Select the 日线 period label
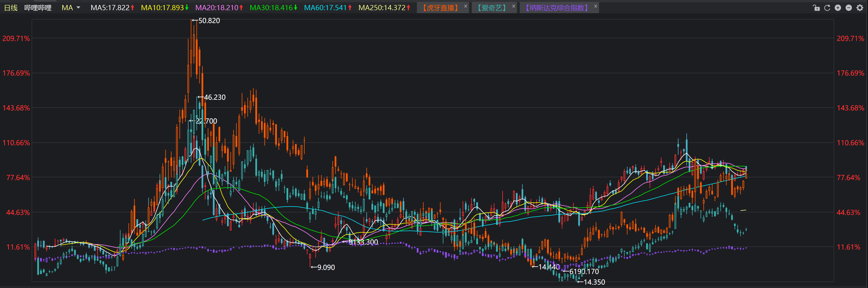 pyautogui.click(x=11, y=8)
